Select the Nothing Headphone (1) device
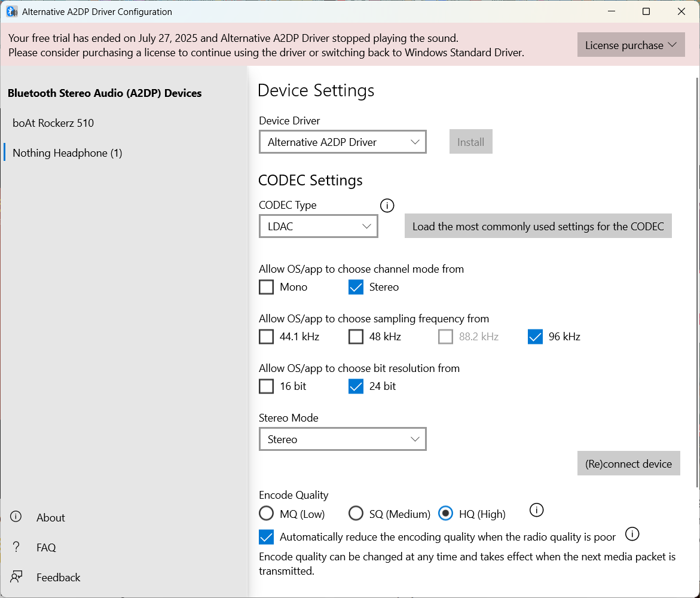The image size is (700, 598). [x=66, y=153]
